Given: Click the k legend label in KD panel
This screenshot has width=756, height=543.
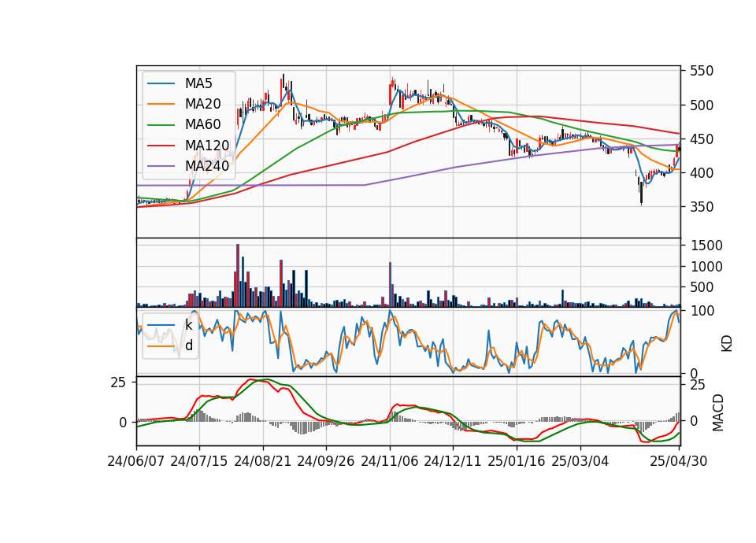Looking at the screenshot, I should [188, 325].
